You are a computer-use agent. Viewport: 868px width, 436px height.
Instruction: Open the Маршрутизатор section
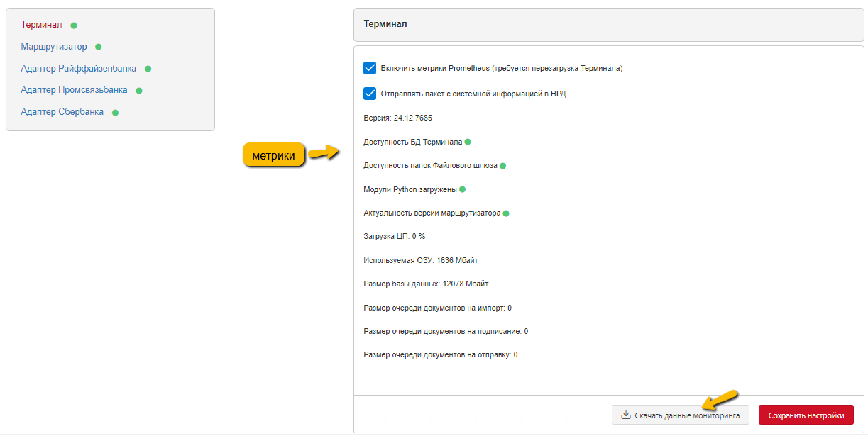point(54,47)
